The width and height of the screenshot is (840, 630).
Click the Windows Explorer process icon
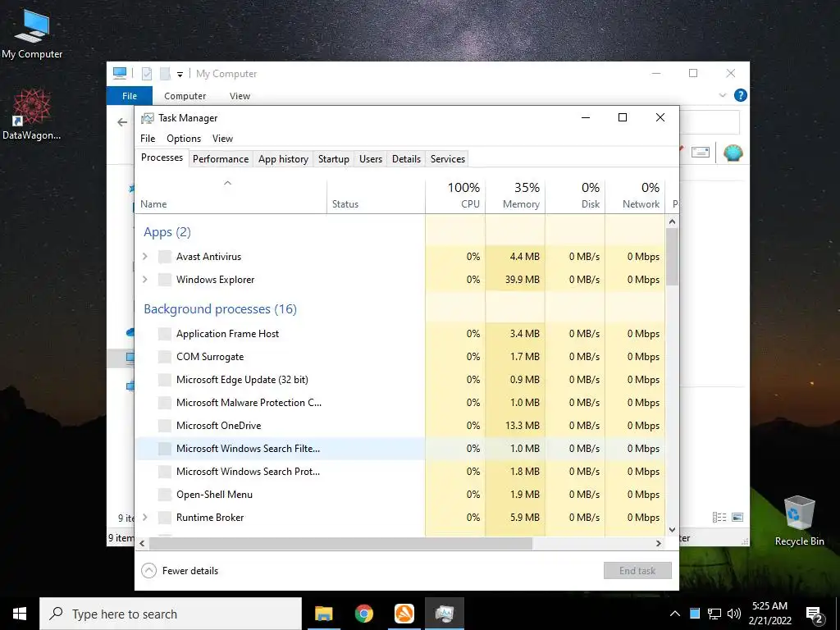click(165, 280)
